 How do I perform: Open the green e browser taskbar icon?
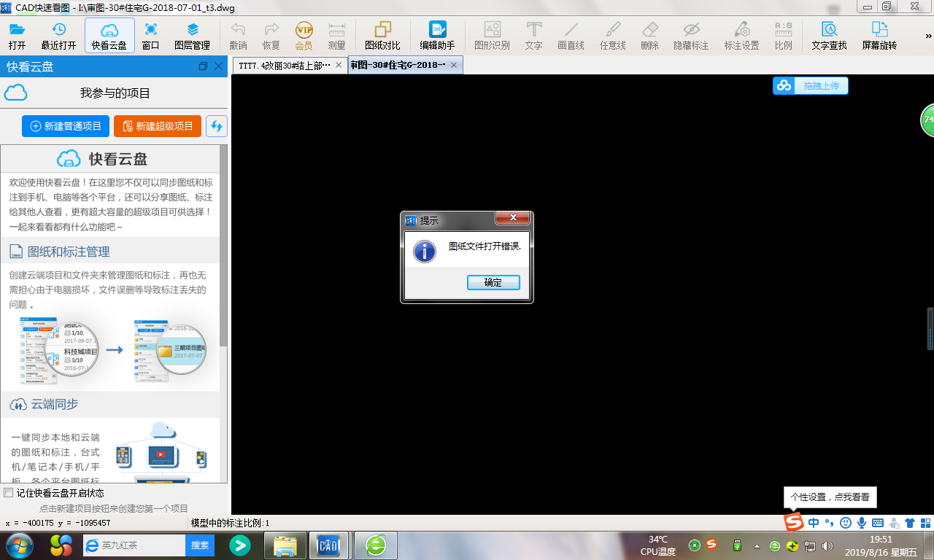[376, 545]
